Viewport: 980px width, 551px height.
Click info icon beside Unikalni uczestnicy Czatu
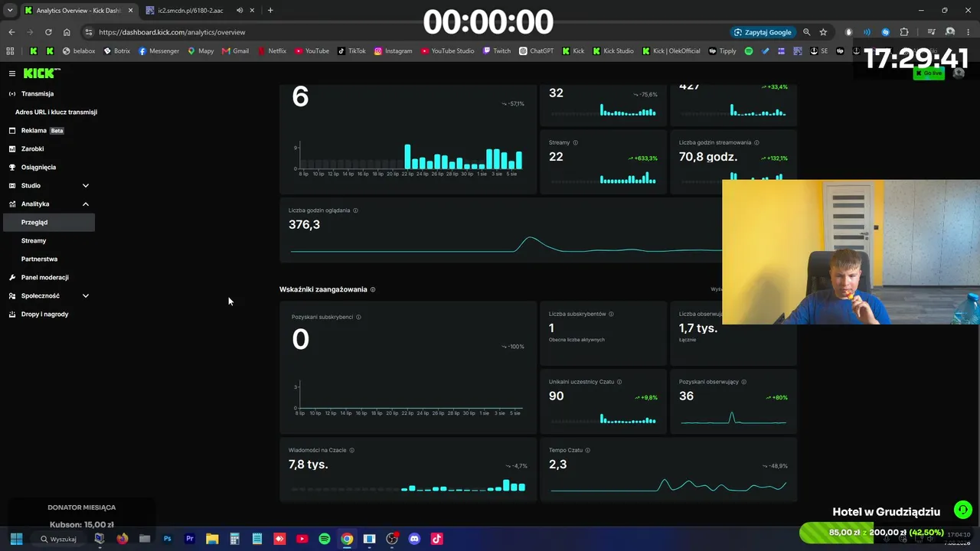tap(619, 382)
